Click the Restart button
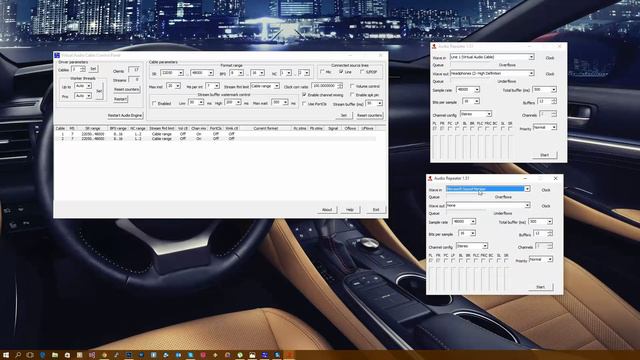 (120, 99)
